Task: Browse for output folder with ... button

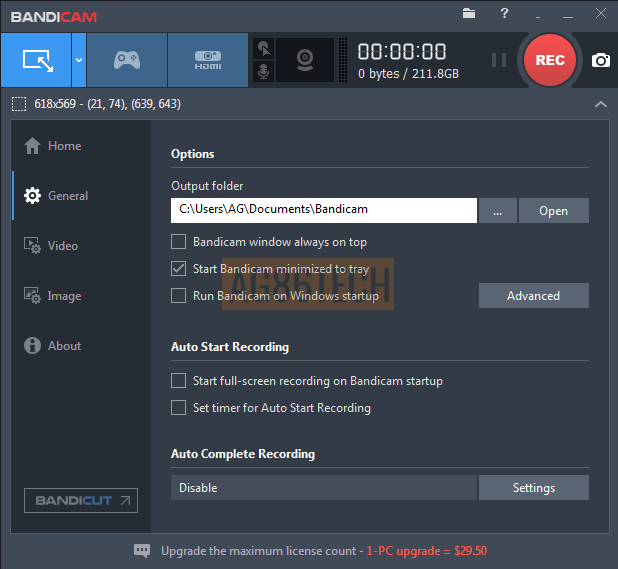Action: 497,210
